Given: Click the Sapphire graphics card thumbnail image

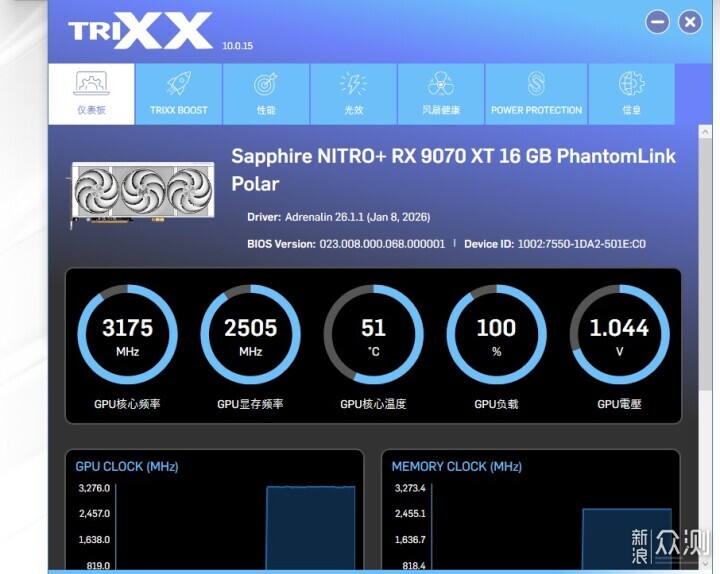Looking at the screenshot, I should 142,194.
